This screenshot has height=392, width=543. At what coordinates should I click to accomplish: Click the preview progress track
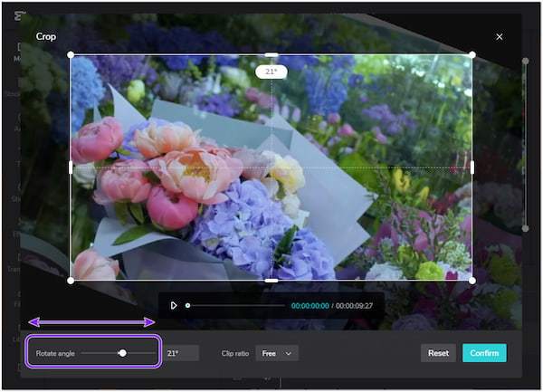(x=235, y=305)
